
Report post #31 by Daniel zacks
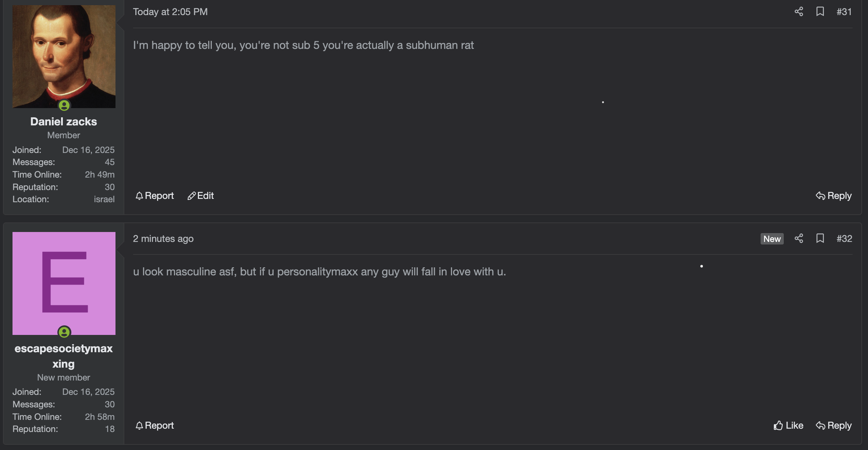[x=154, y=196]
